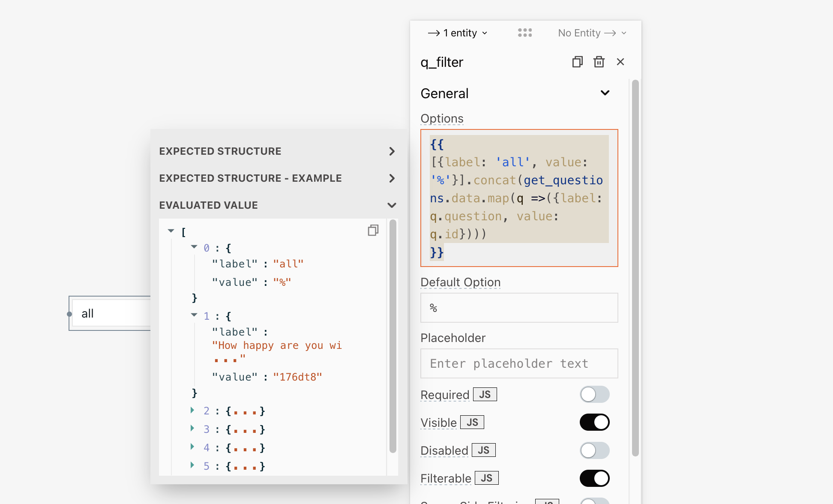Open the 1 entity incoming dropdown
The height and width of the screenshot is (504, 833).
(458, 33)
